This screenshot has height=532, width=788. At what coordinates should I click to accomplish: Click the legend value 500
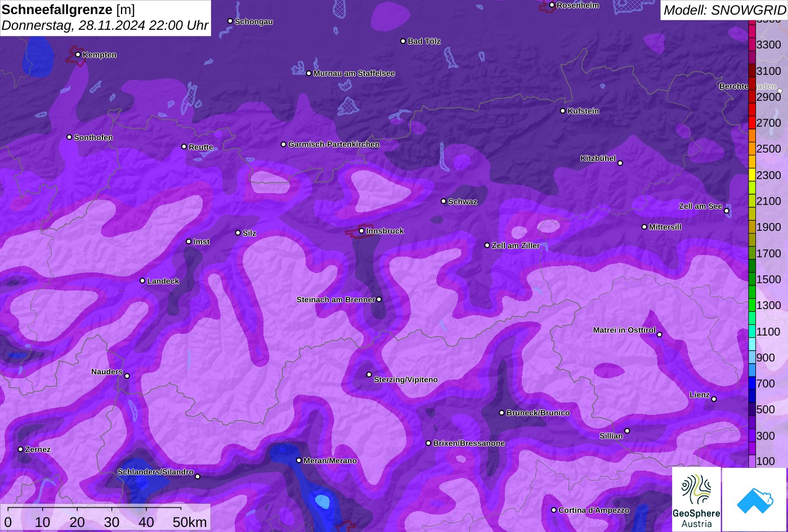click(x=765, y=409)
